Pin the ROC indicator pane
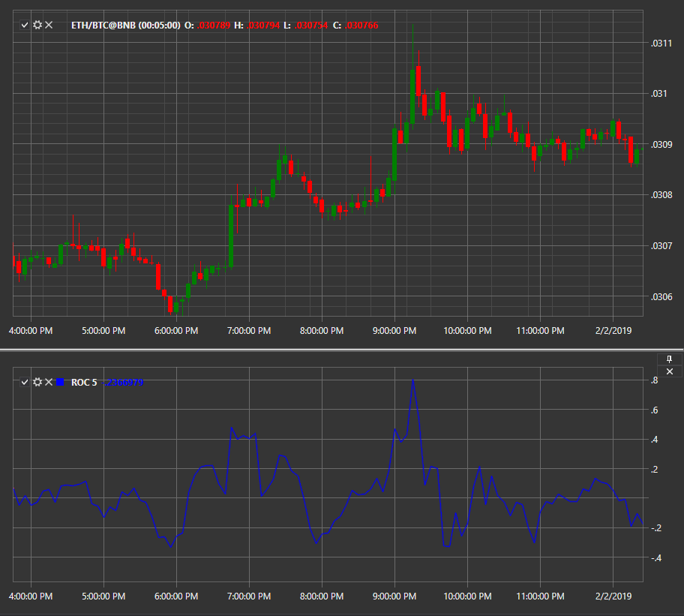 [x=670, y=359]
